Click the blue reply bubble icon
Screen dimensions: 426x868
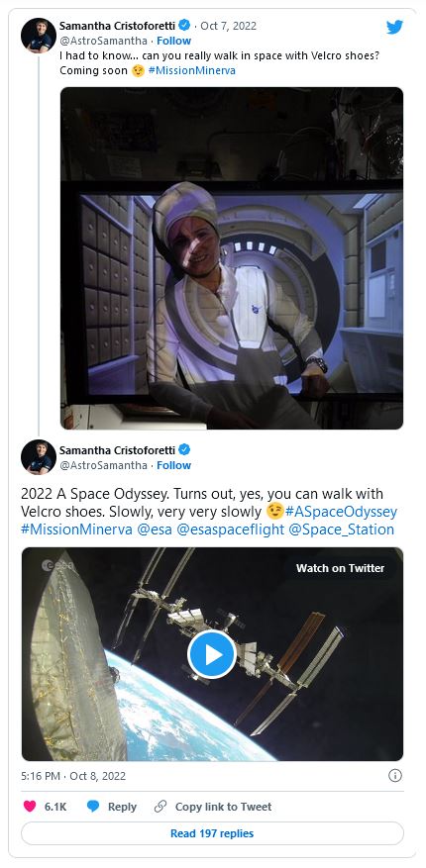(93, 807)
